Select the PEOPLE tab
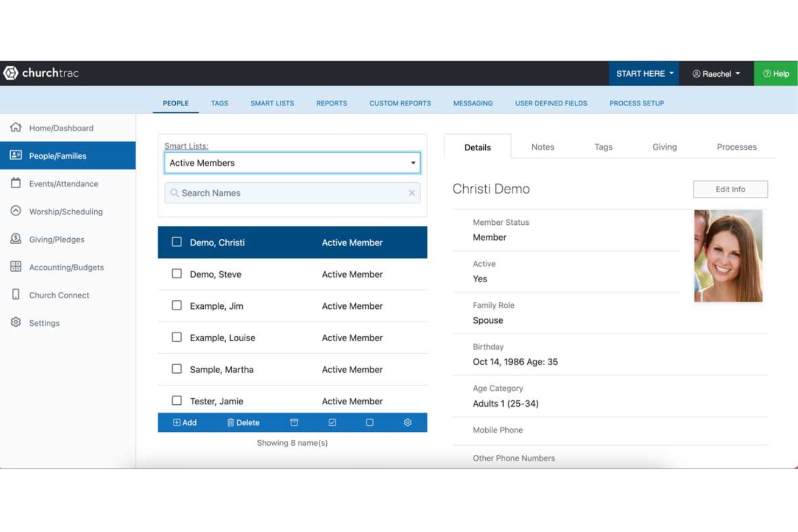798x532 pixels. [x=176, y=103]
